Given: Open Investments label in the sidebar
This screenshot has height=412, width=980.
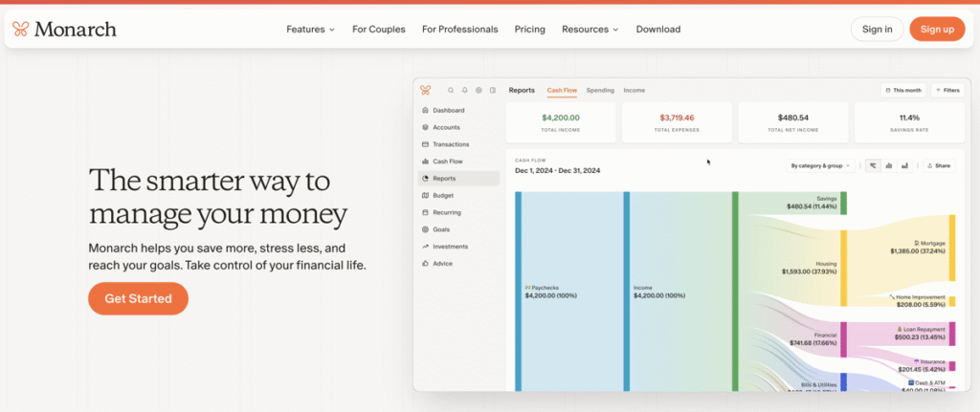Looking at the screenshot, I should tap(450, 247).
